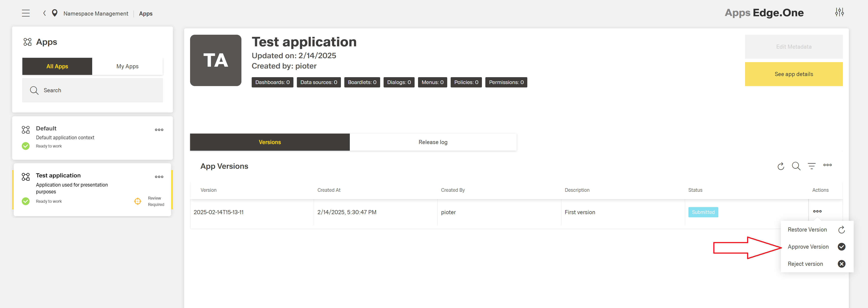
Task: Click the App Versions search icon
Action: tap(796, 166)
